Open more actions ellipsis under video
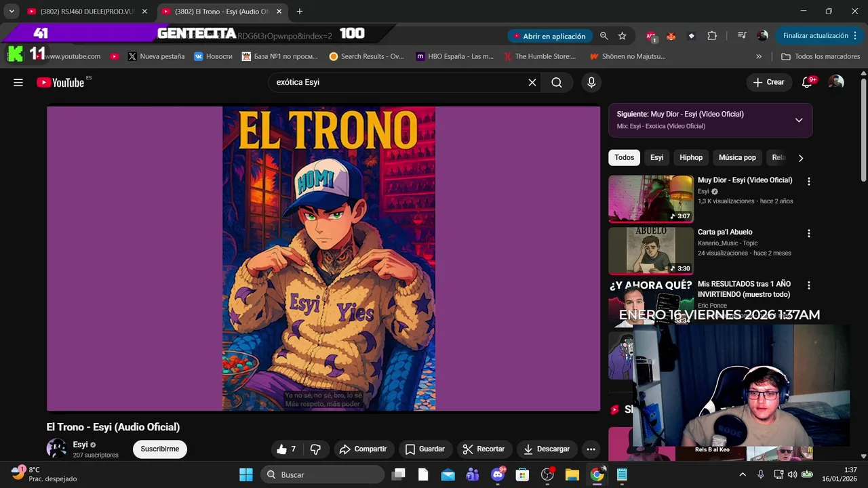 point(591,449)
